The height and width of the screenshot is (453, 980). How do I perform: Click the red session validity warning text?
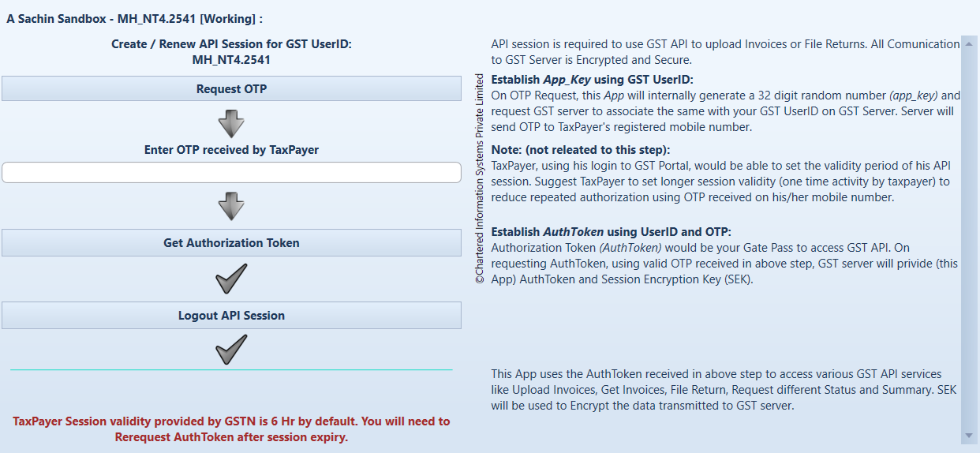231,429
